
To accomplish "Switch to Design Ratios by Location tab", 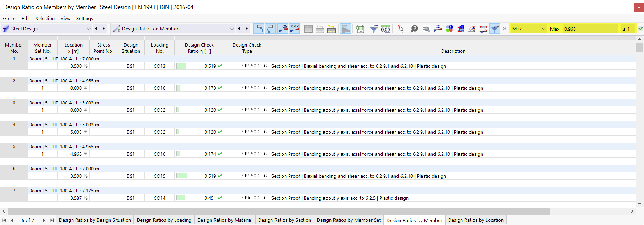I will tap(476, 220).
